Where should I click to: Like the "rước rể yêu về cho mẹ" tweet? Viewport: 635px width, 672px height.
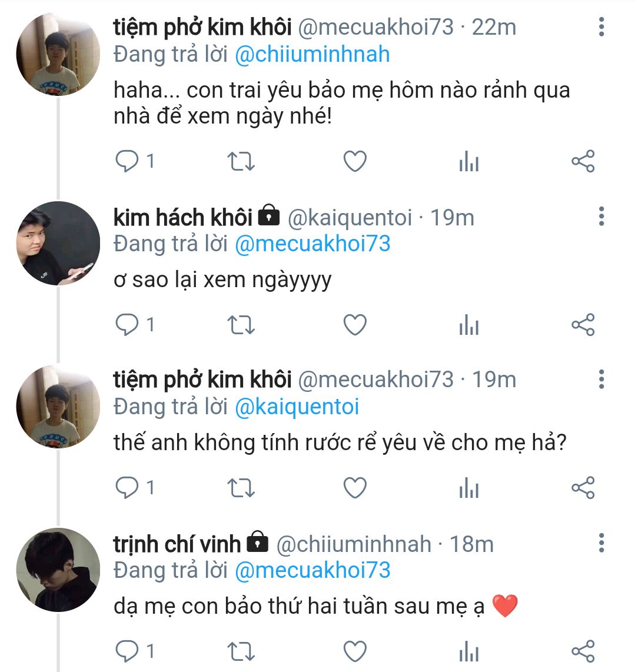coord(355,488)
